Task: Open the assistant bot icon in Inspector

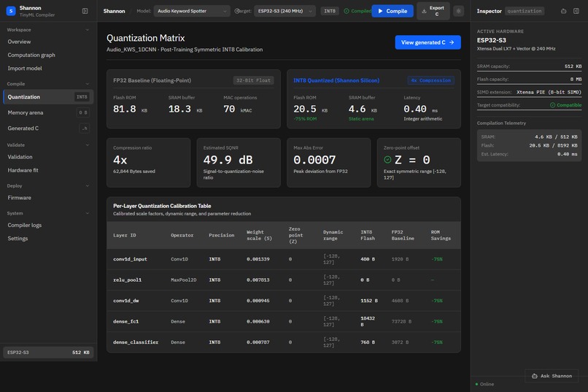Action: (x=563, y=11)
